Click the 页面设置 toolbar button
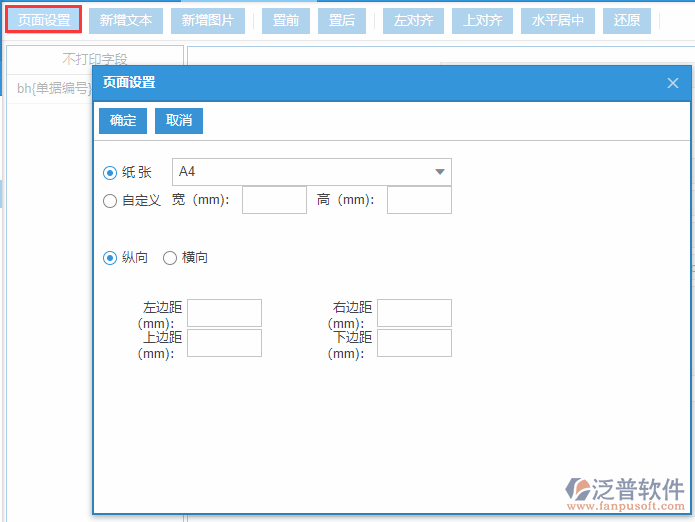 pyautogui.click(x=44, y=20)
